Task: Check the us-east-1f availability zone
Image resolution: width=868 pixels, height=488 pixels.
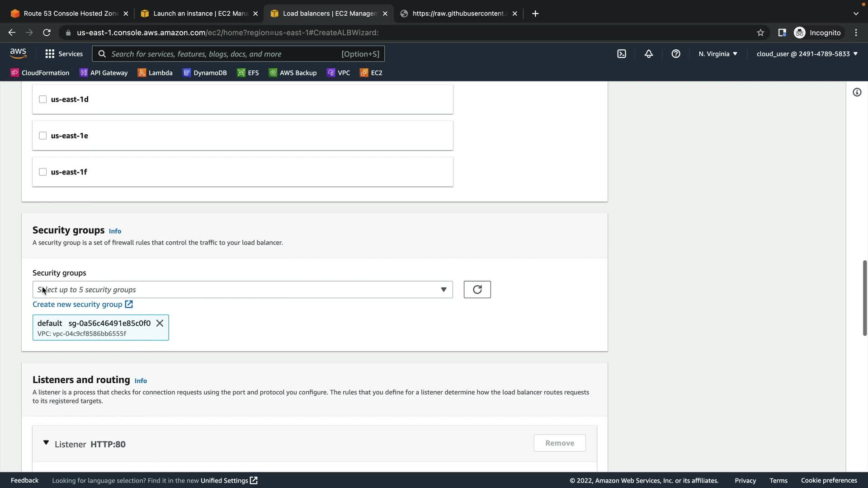Action: point(43,172)
